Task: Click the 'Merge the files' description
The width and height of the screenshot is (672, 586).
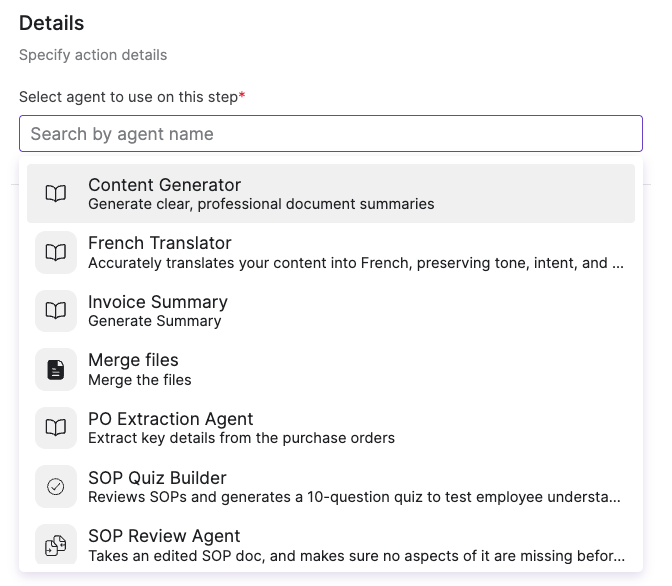Action: pos(140,380)
